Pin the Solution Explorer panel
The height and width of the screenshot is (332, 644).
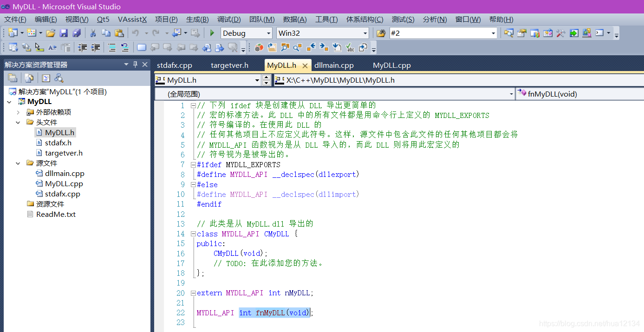(x=136, y=65)
